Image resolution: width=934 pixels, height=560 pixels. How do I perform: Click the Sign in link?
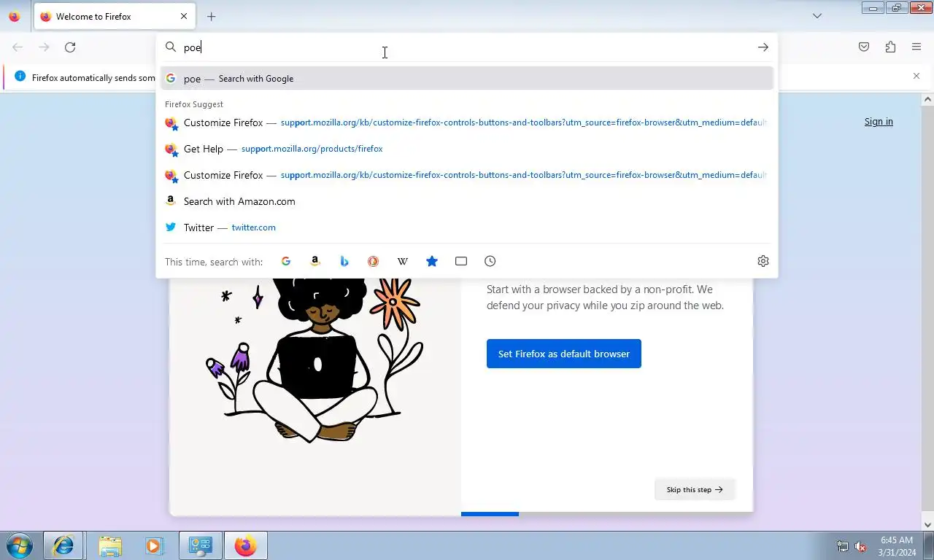[879, 122]
